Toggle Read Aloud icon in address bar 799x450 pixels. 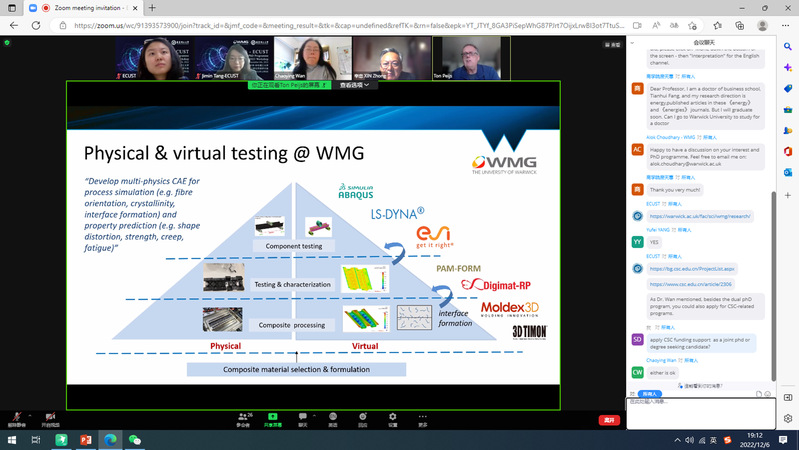656,25
